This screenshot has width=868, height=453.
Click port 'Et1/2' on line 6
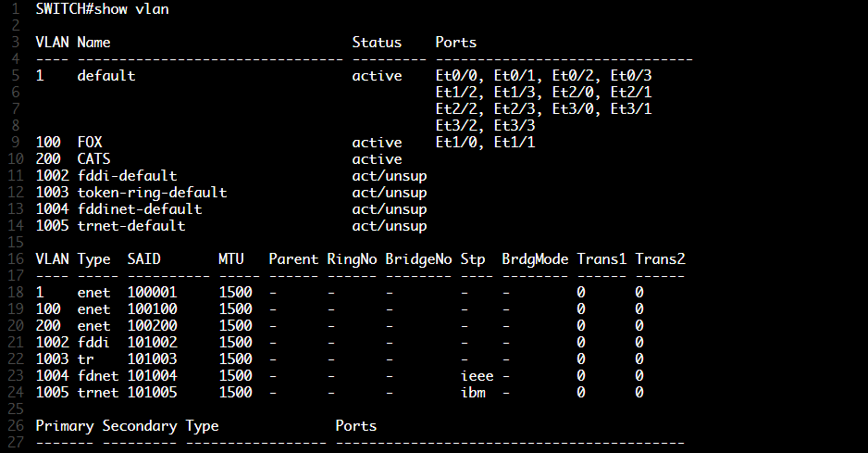click(456, 93)
